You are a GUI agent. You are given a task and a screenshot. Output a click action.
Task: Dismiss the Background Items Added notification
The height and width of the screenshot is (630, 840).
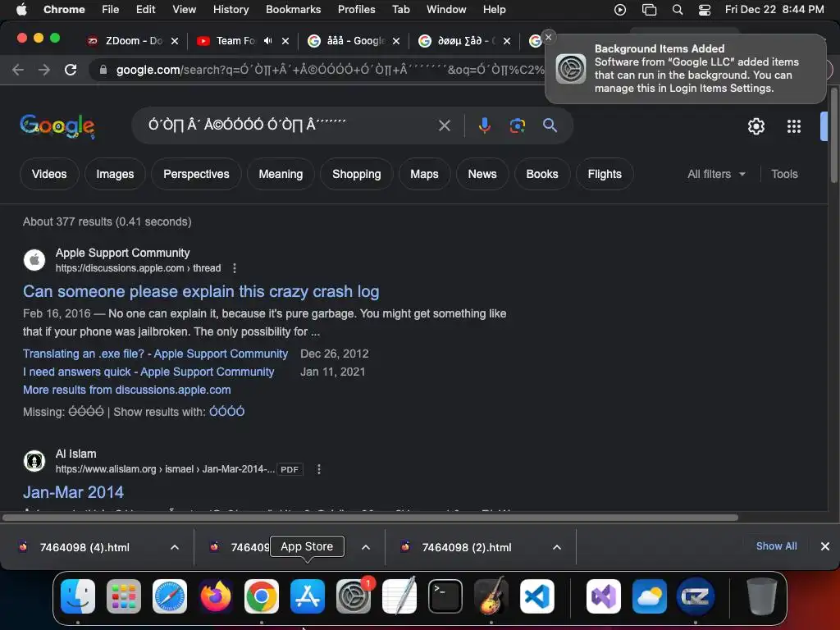coord(548,37)
